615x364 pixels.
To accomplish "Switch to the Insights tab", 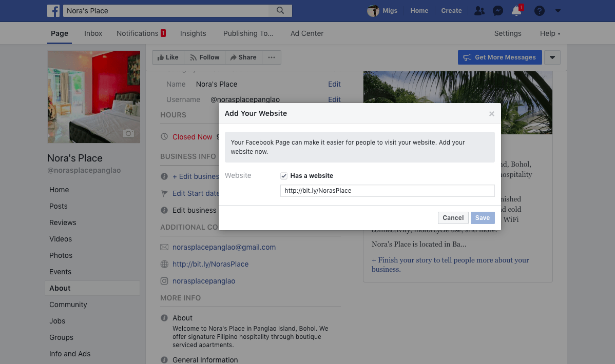I will coord(193,33).
